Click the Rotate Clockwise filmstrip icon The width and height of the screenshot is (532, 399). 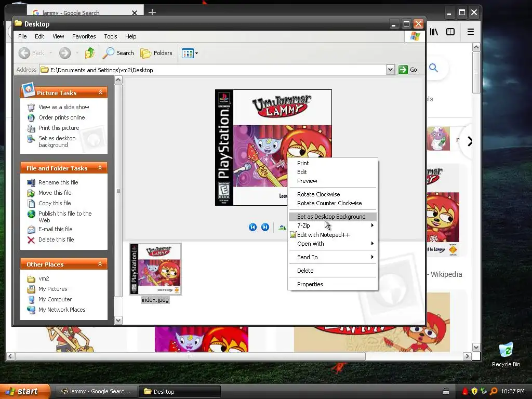282,228
